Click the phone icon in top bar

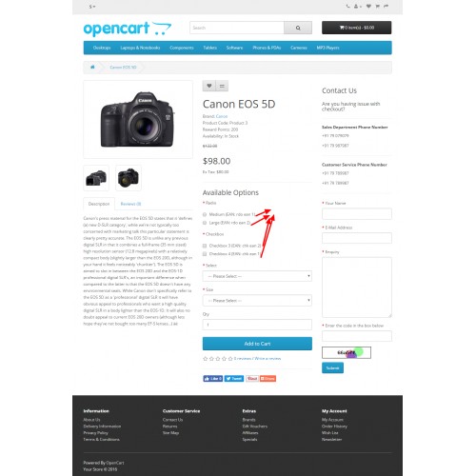click(x=348, y=7)
